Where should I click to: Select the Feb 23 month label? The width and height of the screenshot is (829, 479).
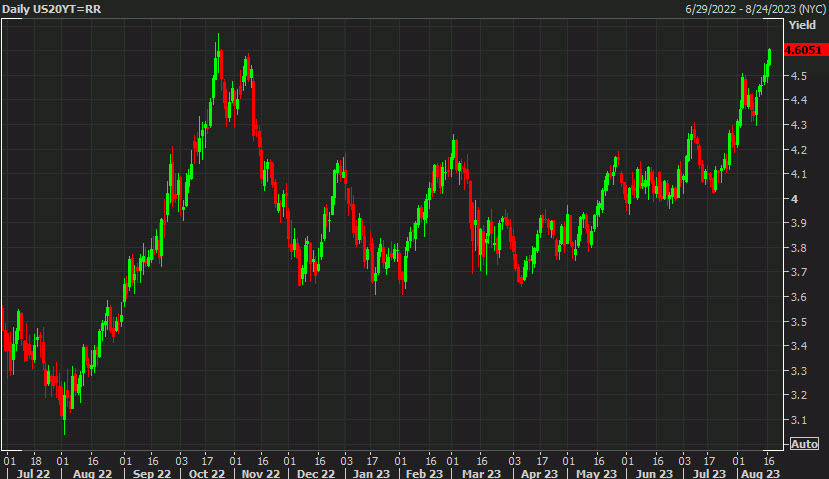[x=424, y=473]
